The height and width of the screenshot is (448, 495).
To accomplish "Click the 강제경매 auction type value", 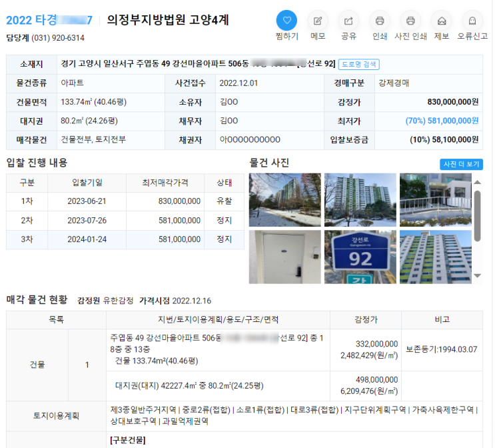I will pyautogui.click(x=394, y=83).
